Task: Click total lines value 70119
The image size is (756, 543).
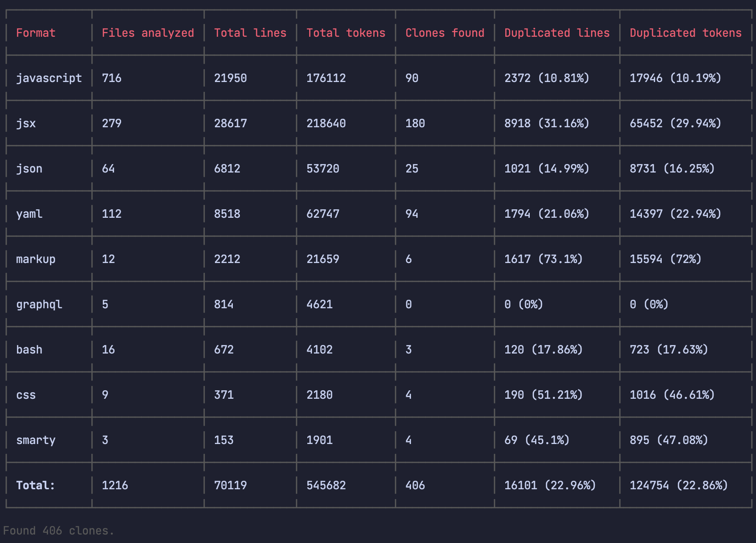Action: click(230, 485)
